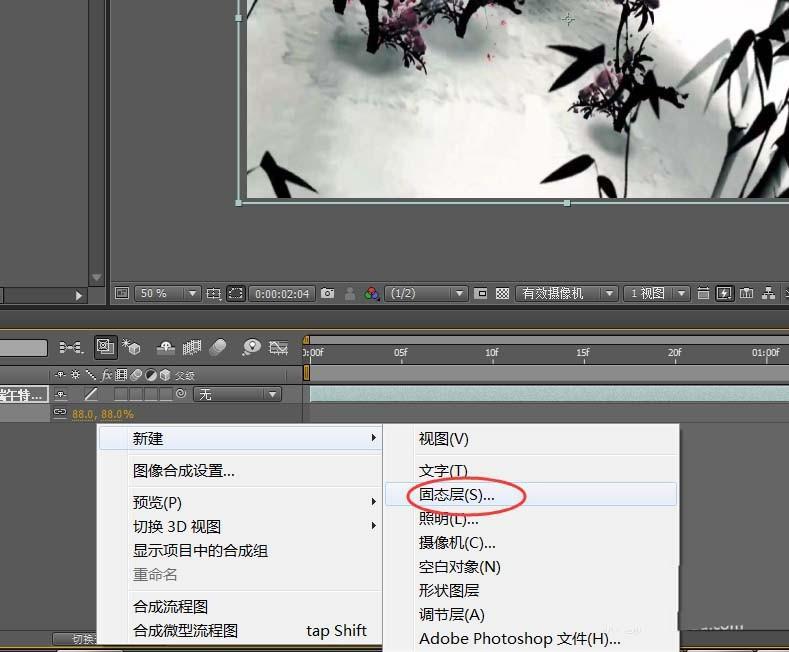Click the Always Preview This View icon

122,293
